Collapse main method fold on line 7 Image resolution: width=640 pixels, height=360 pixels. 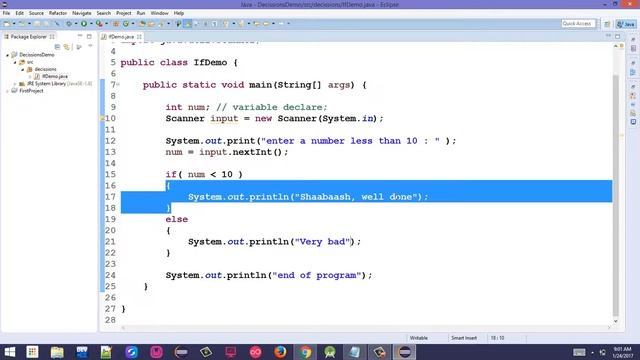tap(118, 84)
